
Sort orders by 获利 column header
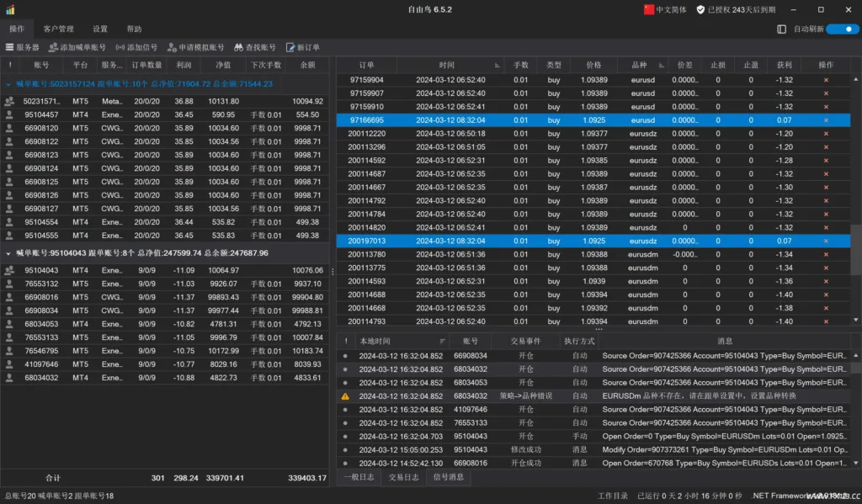(784, 65)
